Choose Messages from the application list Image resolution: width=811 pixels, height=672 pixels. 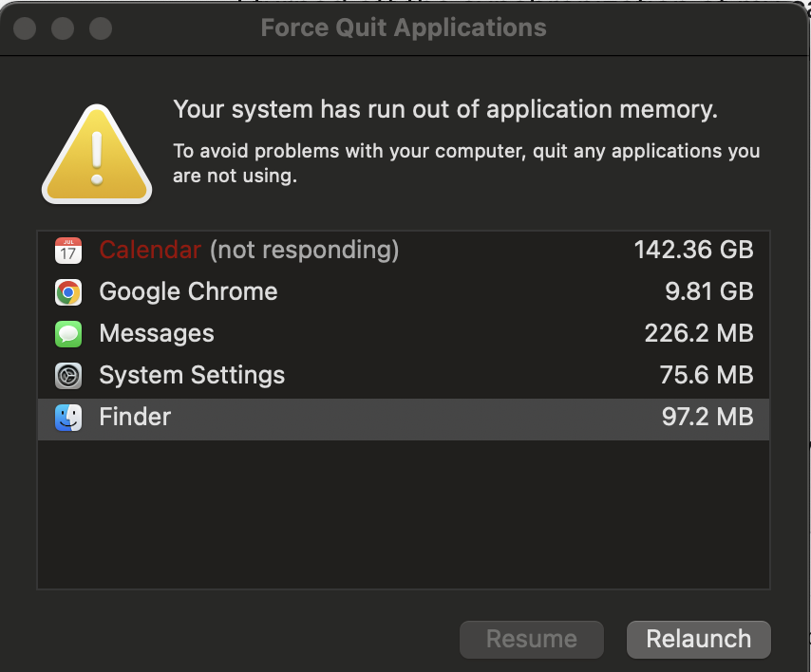pyautogui.click(x=157, y=334)
